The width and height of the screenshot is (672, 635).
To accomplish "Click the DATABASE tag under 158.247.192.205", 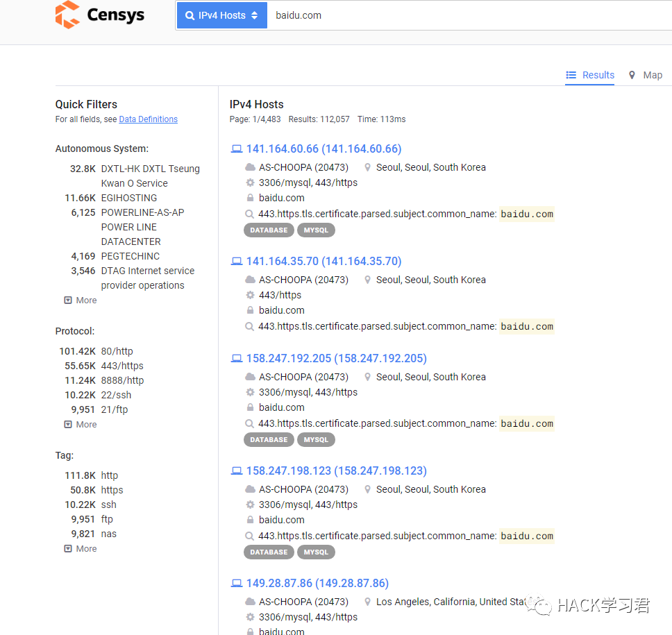I will (269, 439).
